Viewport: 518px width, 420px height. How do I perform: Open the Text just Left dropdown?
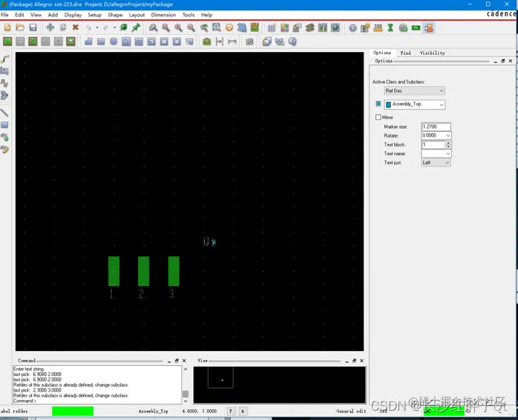point(435,162)
